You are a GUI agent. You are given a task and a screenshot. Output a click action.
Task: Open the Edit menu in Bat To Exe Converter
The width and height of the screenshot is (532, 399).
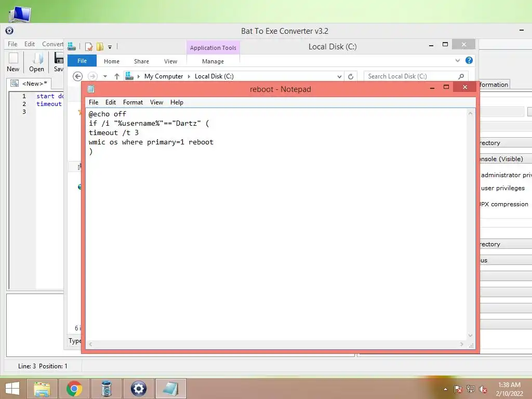coord(30,44)
